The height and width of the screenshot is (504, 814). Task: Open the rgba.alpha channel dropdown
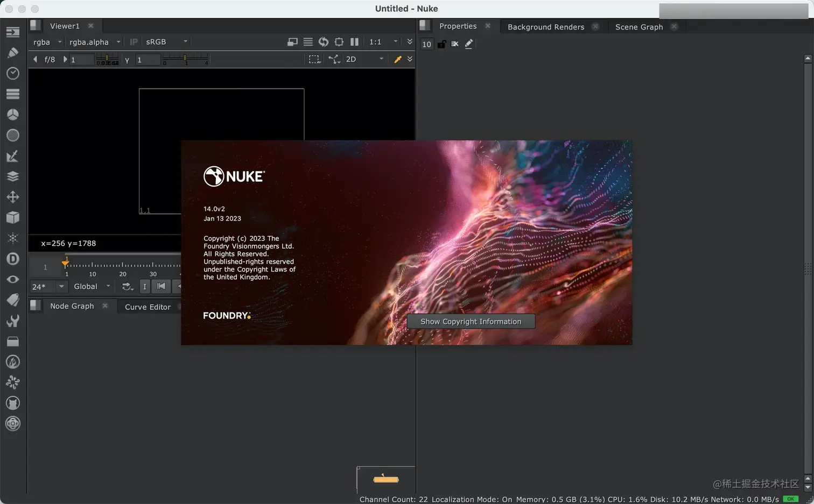95,42
